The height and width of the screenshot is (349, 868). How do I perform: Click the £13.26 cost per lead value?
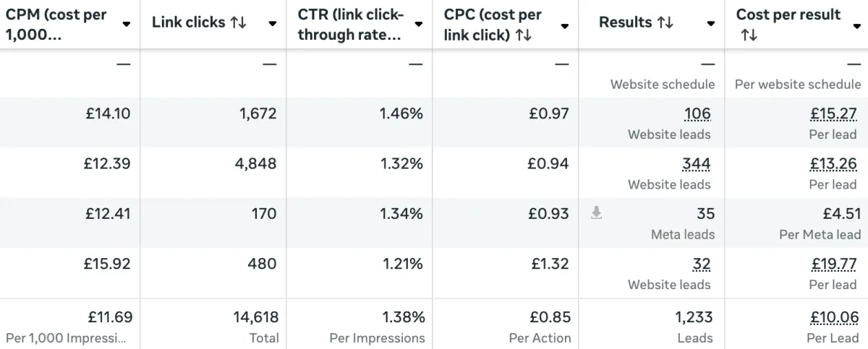click(x=833, y=164)
